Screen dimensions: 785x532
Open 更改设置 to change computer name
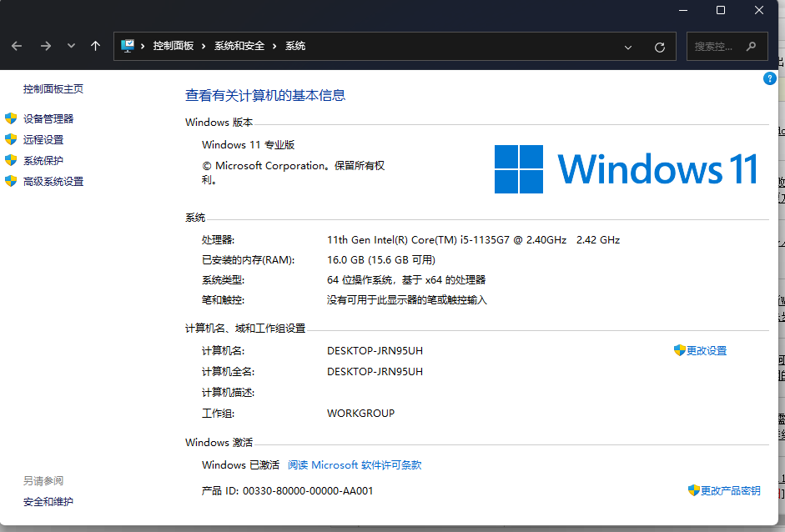coord(707,350)
